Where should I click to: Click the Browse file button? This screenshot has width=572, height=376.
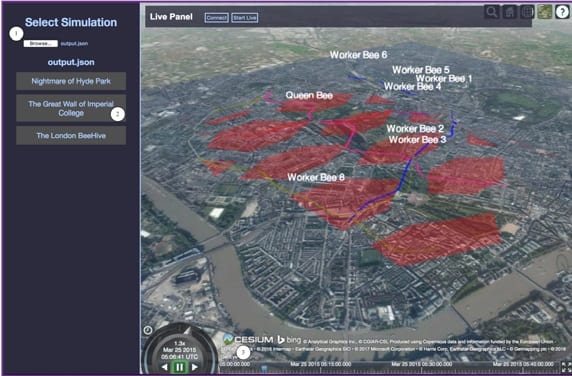click(x=41, y=43)
